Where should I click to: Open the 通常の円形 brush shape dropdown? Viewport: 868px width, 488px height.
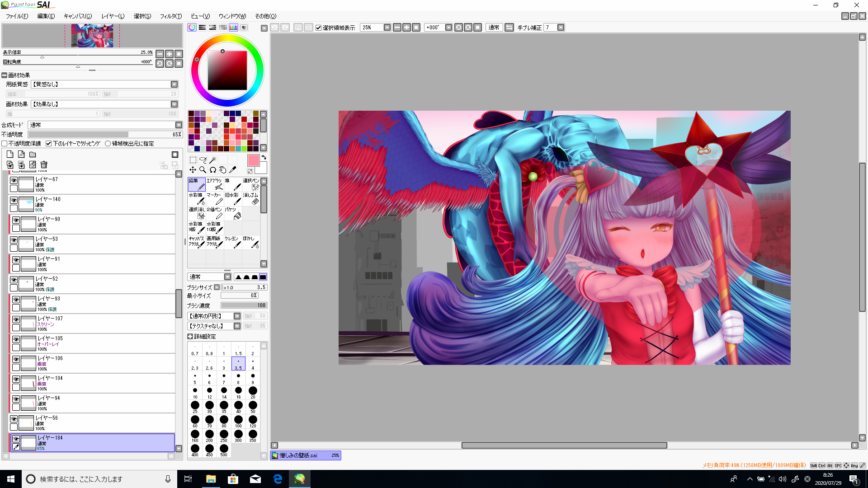[x=214, y=316]
